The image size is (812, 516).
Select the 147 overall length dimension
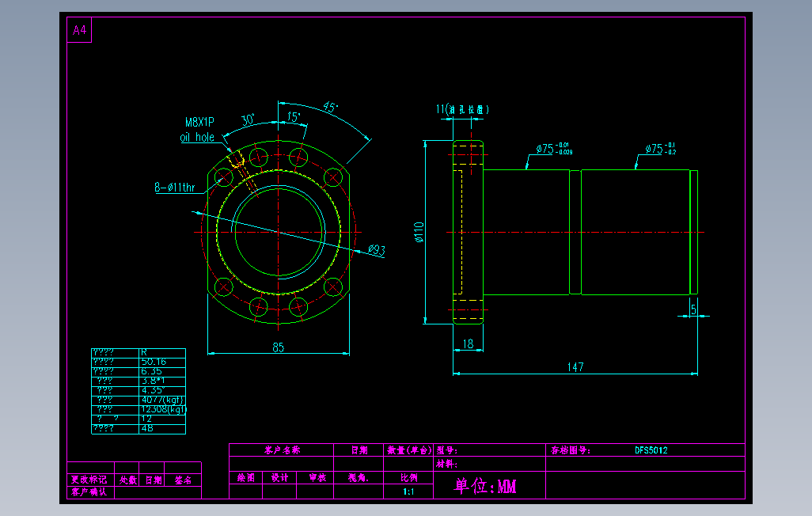click(575, 367)
